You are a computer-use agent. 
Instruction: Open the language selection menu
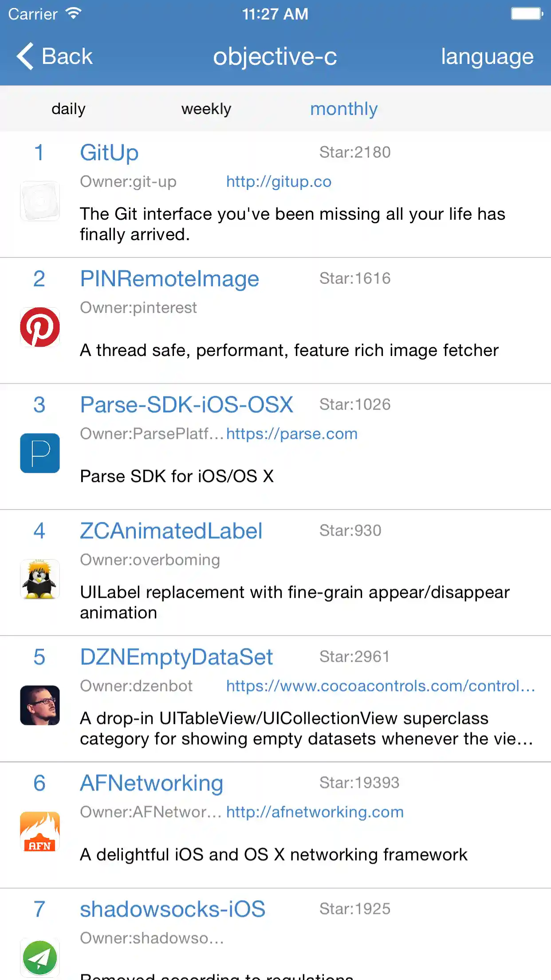[x=487, y=56]
